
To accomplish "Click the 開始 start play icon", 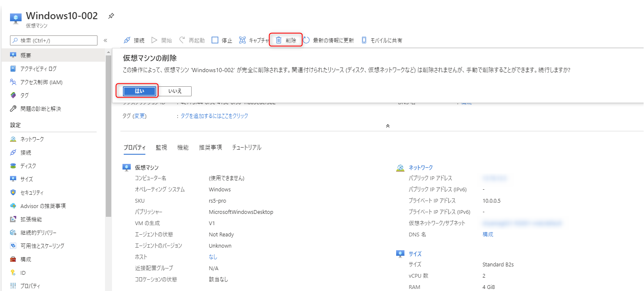I will coord(154,40).
